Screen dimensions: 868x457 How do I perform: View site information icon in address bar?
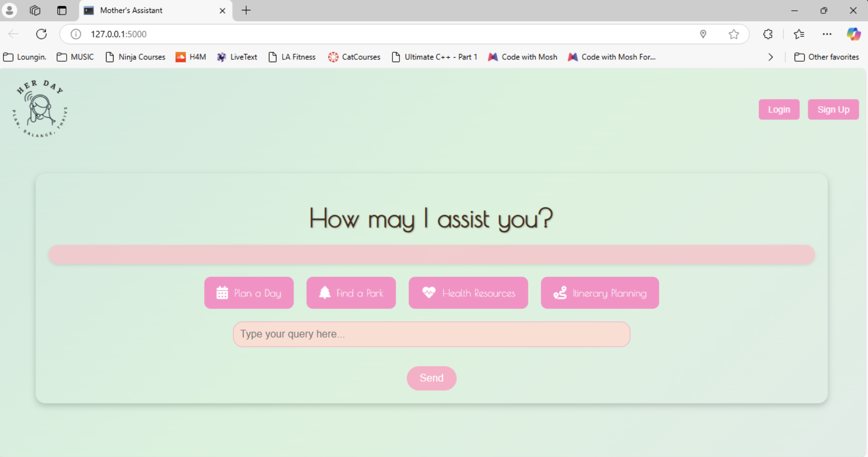pos(76,34)
